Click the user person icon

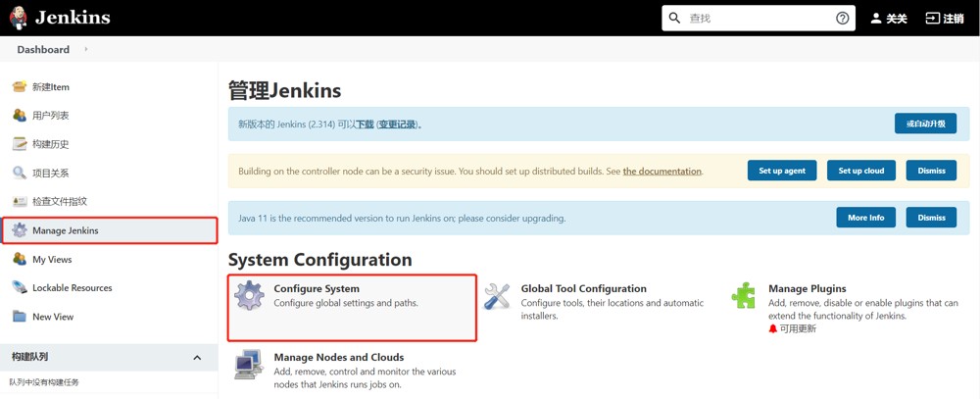coord(876,18)
